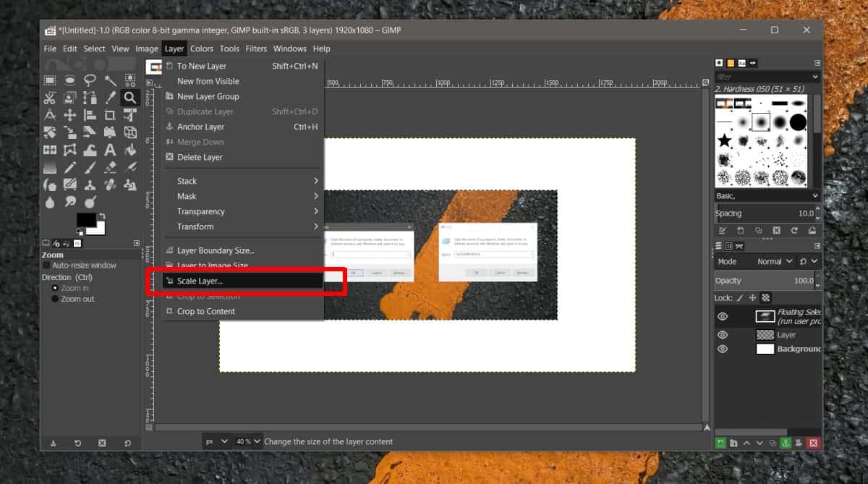Click the green anchor floating layer button
Image resolution: width=868 pixels, height=484 pixels.
(786, 443)
